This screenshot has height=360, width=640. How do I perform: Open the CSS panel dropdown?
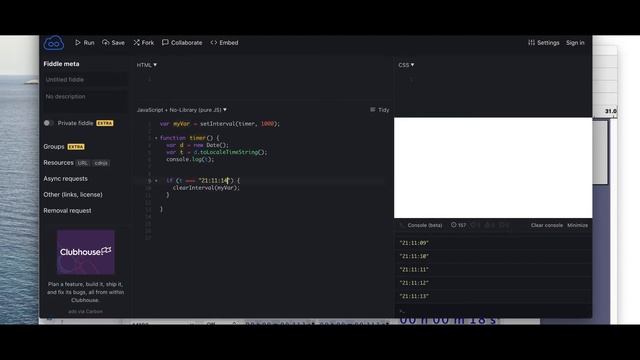click(x=406, y=65)
